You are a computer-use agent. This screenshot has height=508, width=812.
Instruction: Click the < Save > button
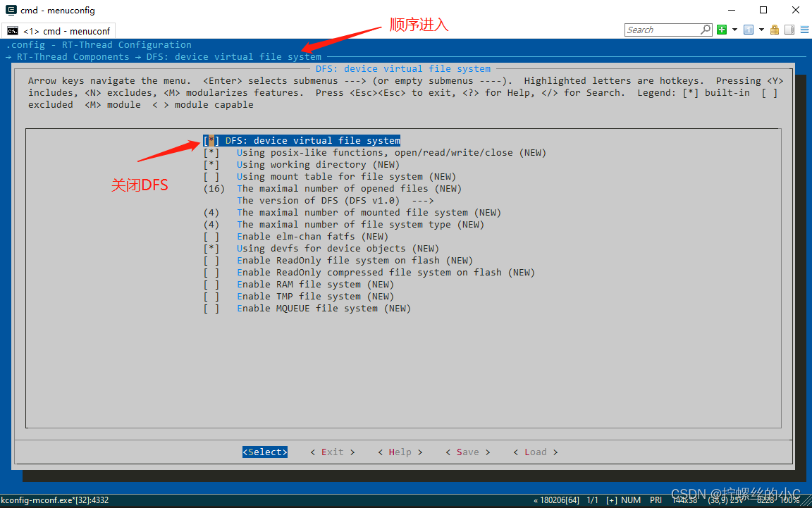[x=467, y=452]
